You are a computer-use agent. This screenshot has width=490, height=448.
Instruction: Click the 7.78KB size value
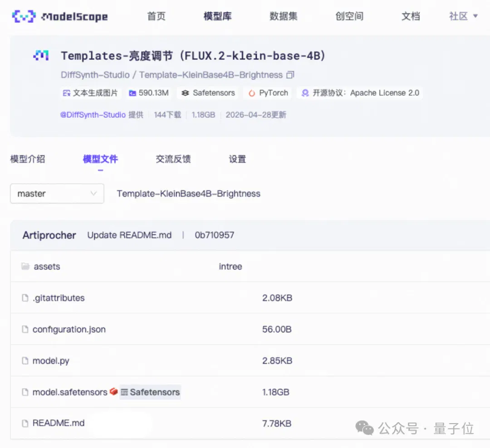click(277, 424)
